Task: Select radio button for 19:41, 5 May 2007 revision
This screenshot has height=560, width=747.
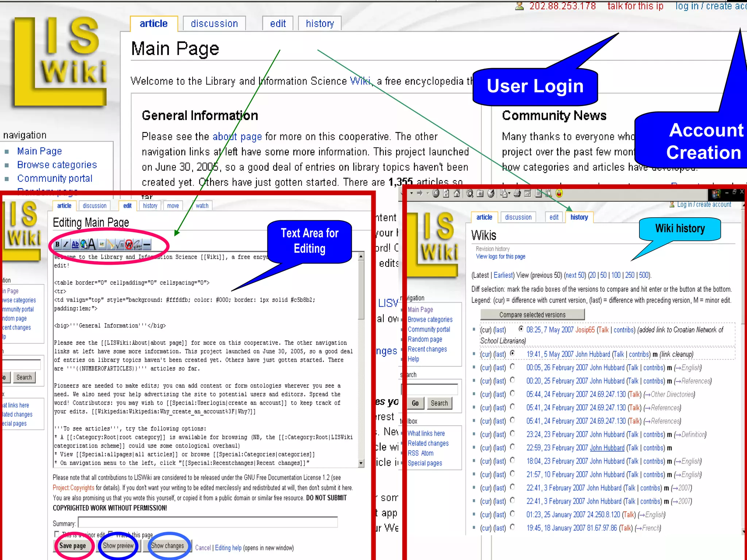Action: (x=512, y=353)
